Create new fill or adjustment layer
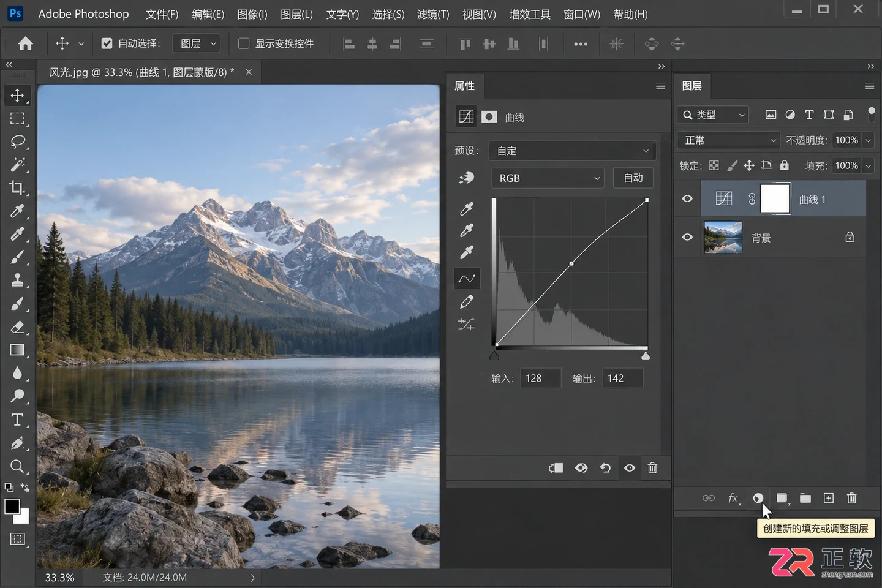This screenshot has width=882, height=588. click(x=758, y=498)
